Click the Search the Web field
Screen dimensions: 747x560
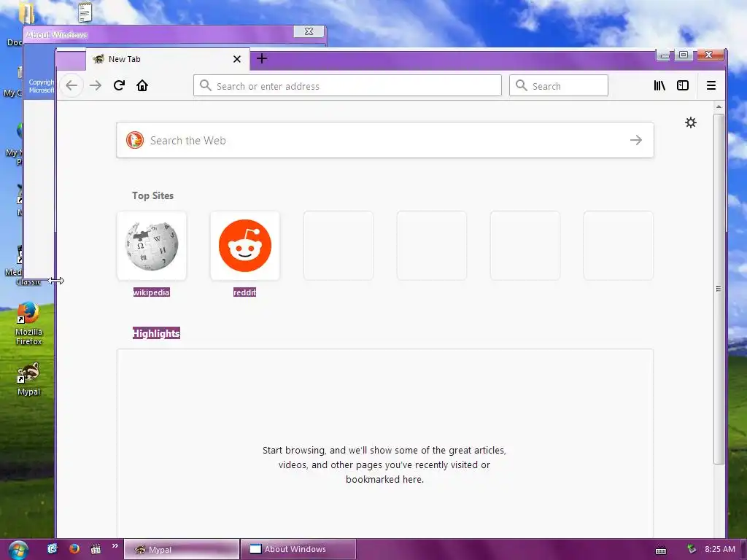pyautogui.click(x=385, y=140)
